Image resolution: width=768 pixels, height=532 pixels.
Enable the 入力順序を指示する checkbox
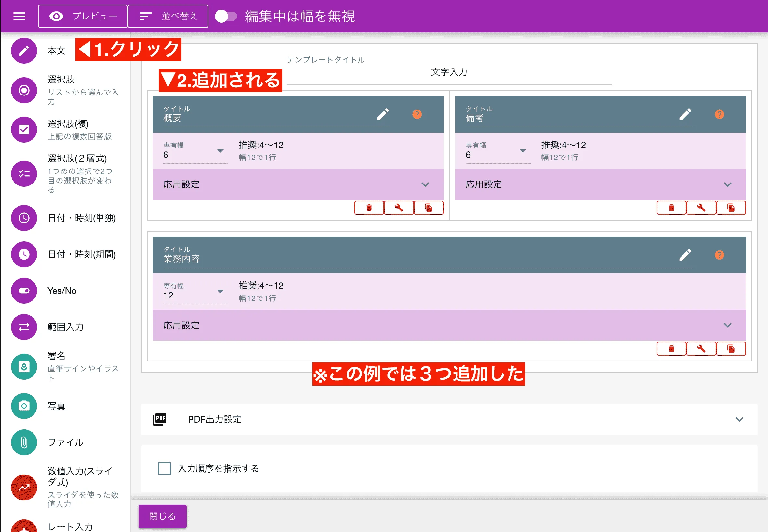[x=164, y=468]
